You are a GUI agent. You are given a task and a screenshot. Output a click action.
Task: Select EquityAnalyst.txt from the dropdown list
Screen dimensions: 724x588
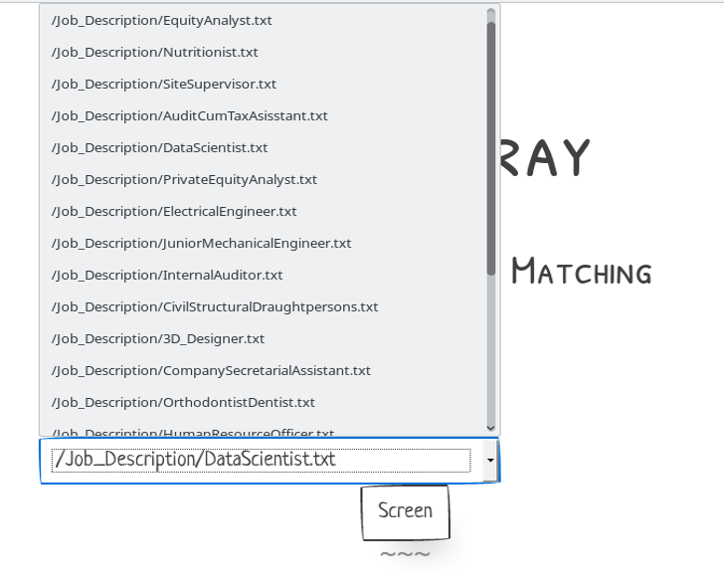(x=162, y=20)
